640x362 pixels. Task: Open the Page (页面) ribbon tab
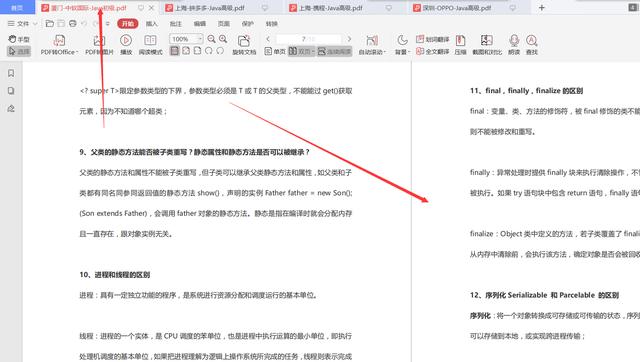click(224, 24)
